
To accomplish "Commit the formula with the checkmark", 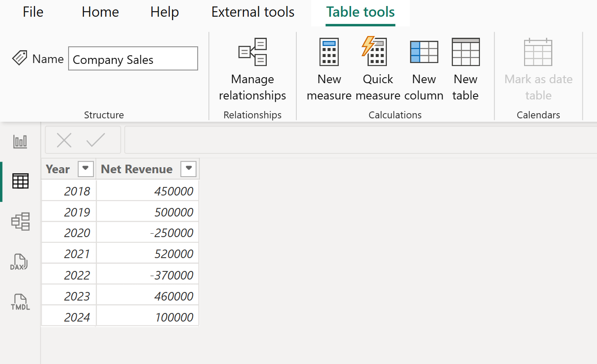I will pyautogui.click(x=96, y=140).
